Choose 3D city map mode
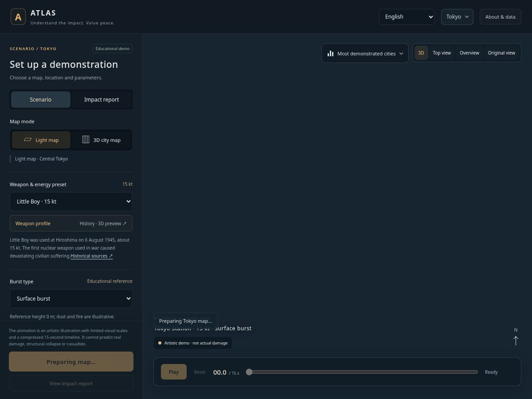This screenshot has height=399, width=532. pos(102,140)
